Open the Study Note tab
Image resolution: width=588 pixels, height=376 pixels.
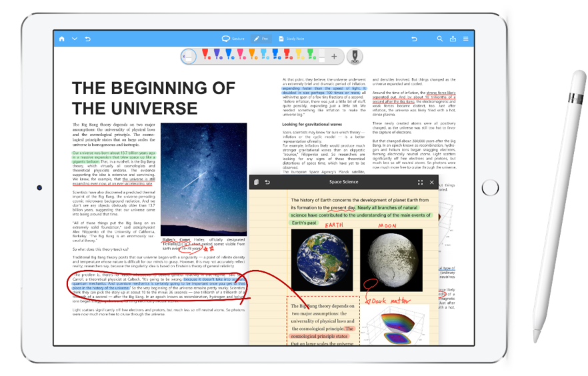coord(291,39)
